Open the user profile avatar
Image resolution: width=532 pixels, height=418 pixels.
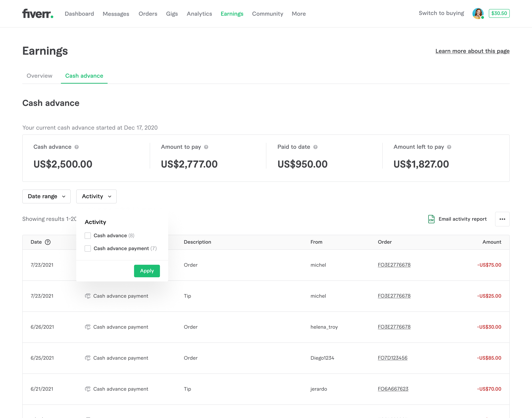(478, 13)
